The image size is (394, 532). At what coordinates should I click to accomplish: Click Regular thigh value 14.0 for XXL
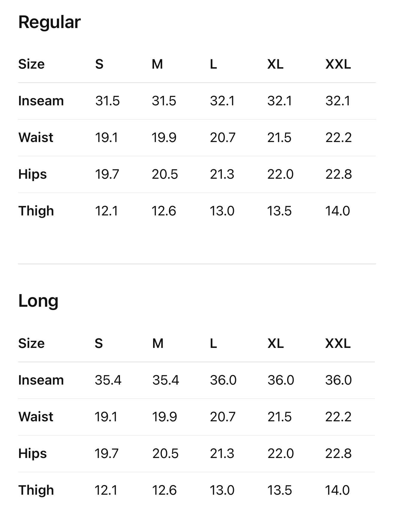337,211
